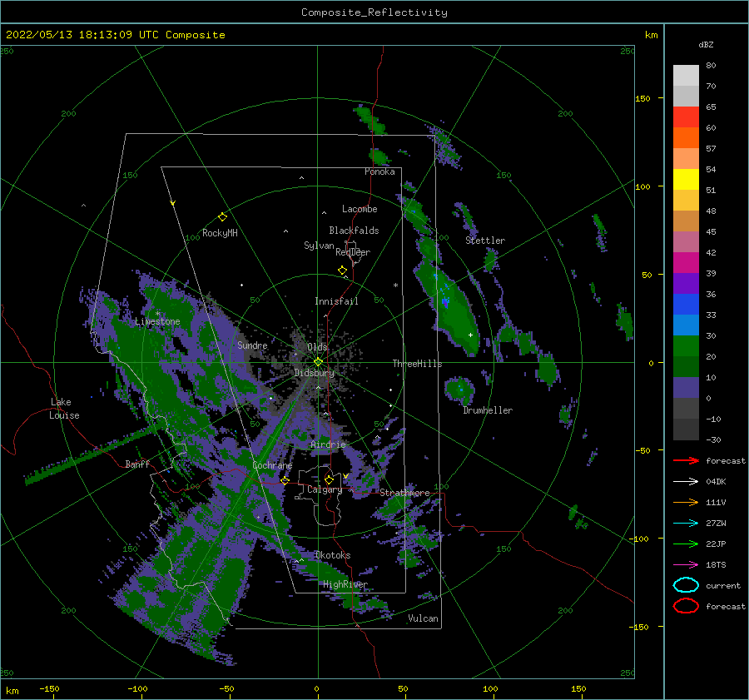This screenshot has height=700, width=749.
Task: Click the magenta 18TS arrow icon
Action: click(x=686, y=565)
